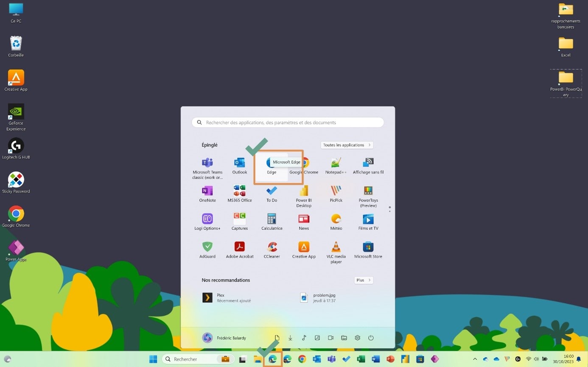The width and height of the screenshot is (588, 367).
Task: Open File Explorer shortcut in Start footer
Action: click(344, 338)
